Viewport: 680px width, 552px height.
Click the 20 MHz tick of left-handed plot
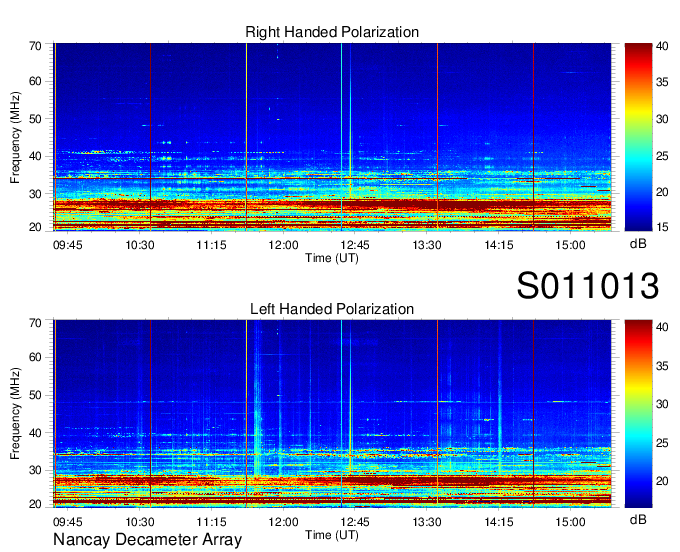35,504
